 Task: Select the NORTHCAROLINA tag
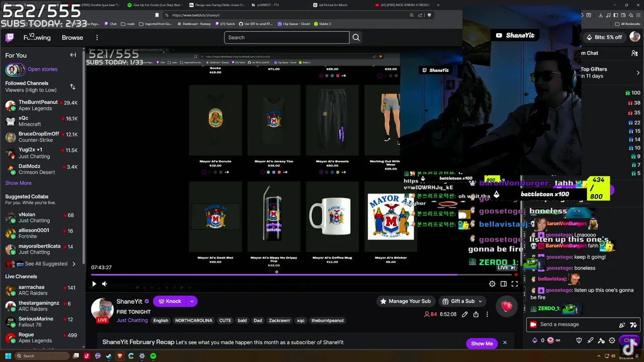pos(194,320)
